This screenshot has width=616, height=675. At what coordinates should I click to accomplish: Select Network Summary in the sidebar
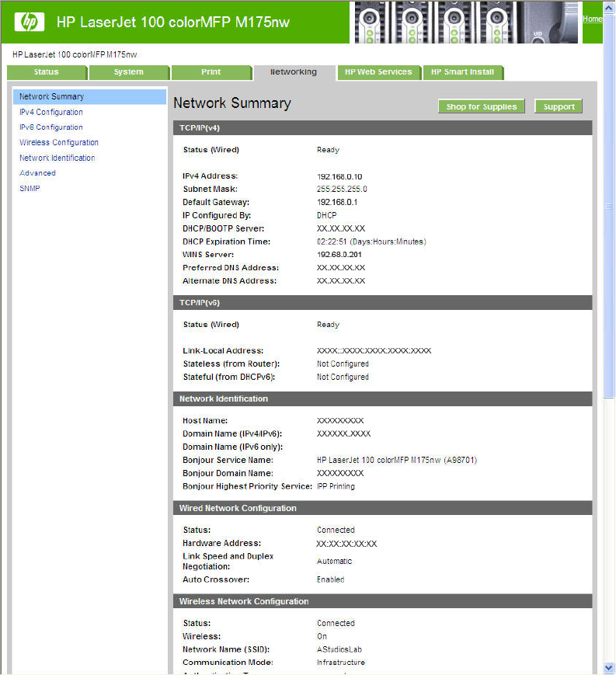pyautogui.click(x=52, y=97)
